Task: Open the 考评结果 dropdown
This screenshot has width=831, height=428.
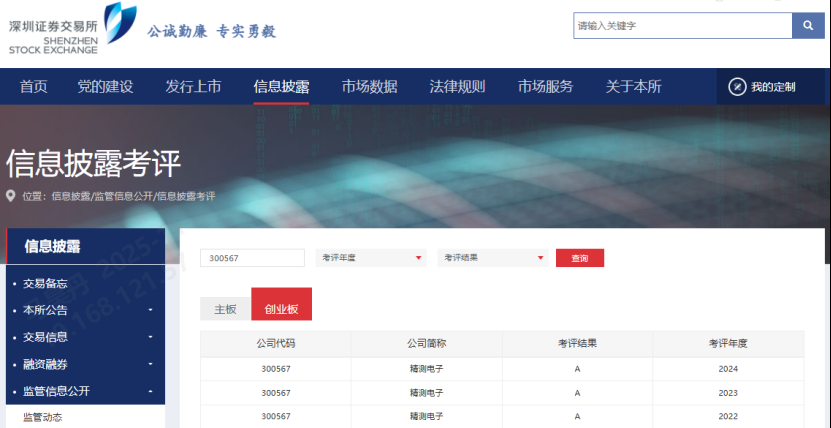Action: [493, 258]
